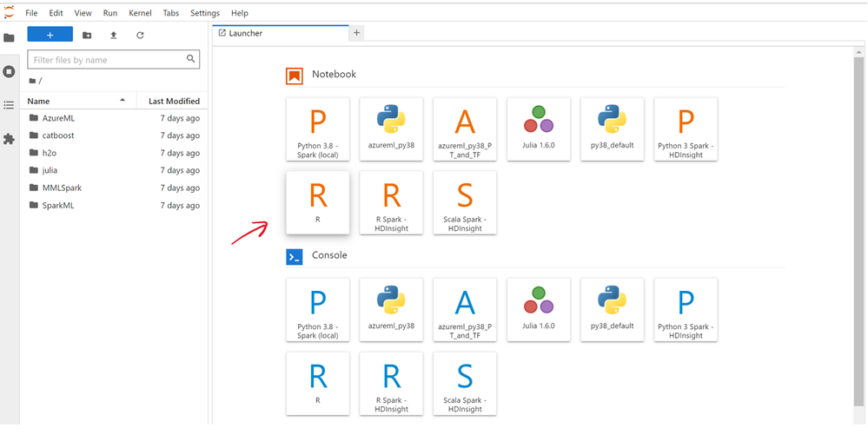The width and height of the screenshot is (868, 435).
Task: Open the Settings menu
Action: (205, 13)
